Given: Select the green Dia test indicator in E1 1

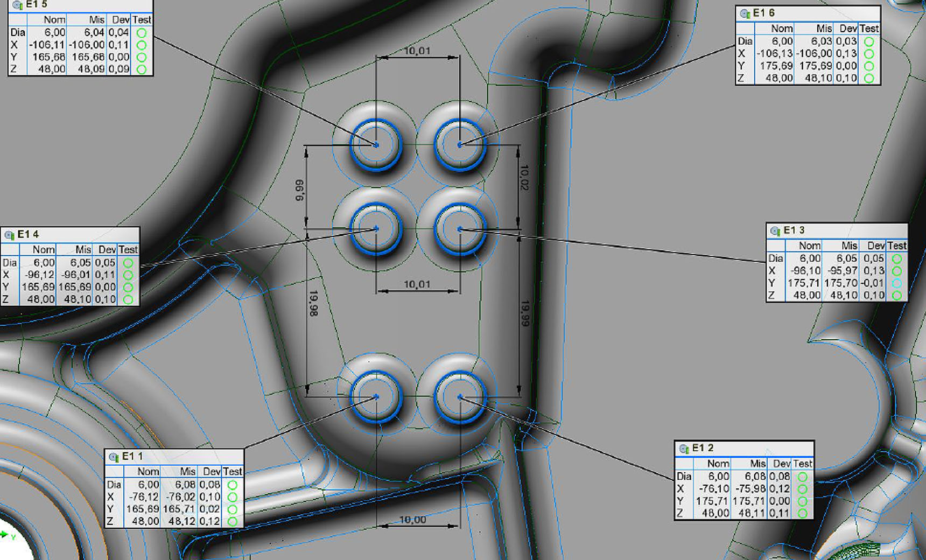Looking at the screenshot, I should (x=233, y=485).
